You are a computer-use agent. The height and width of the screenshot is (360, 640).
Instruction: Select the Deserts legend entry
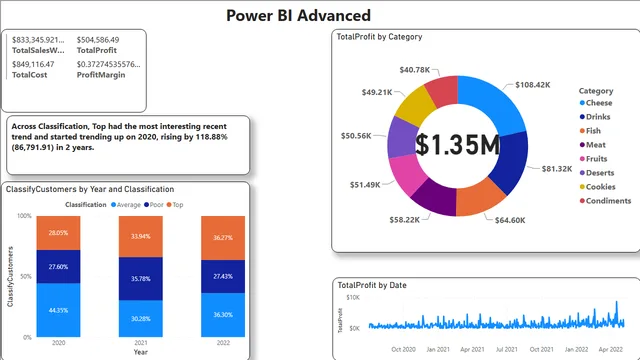click(x=597, y=173)
